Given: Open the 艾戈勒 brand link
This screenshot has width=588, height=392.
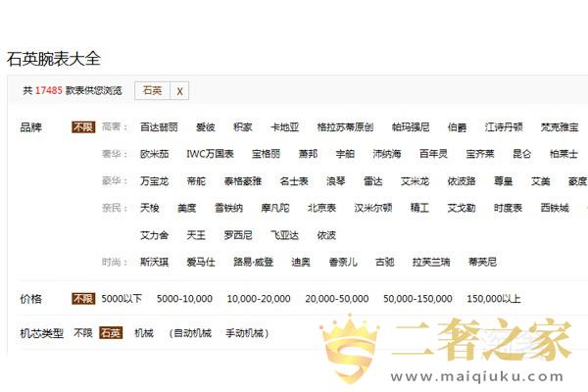Looking at the screenshot, I should 462,208.
